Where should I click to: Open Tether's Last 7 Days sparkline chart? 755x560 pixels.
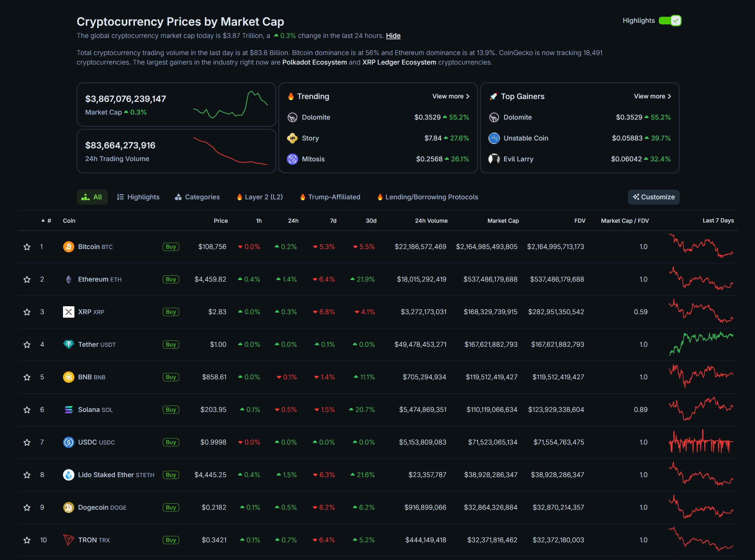pyautogui.click(x=701, y=344)
